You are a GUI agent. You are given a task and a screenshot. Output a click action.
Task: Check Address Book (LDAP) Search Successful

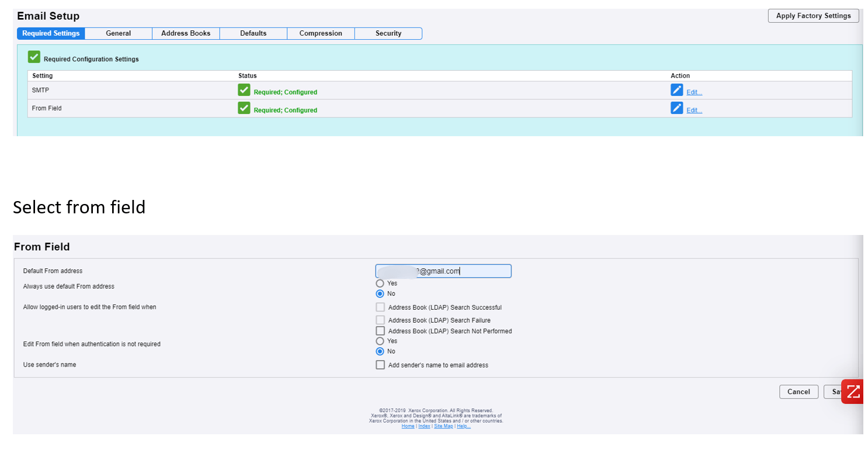tap(380, 307)
